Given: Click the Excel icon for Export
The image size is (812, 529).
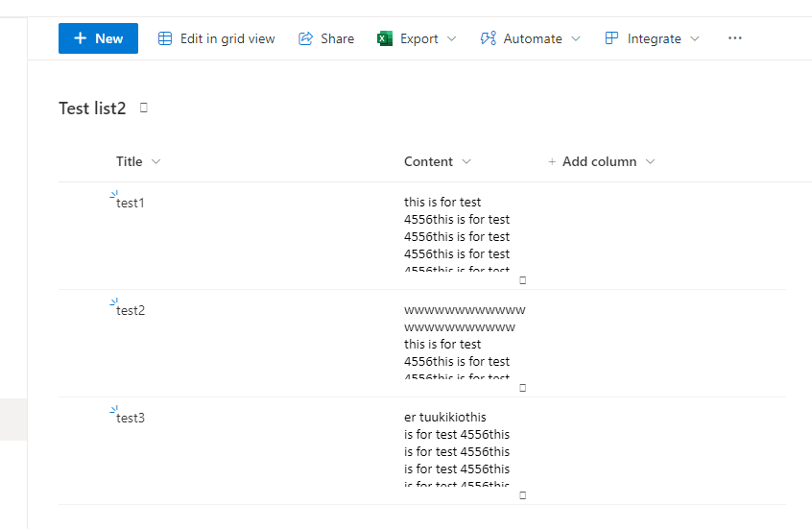Looking at the screenshot, I should tap(385, 38).
